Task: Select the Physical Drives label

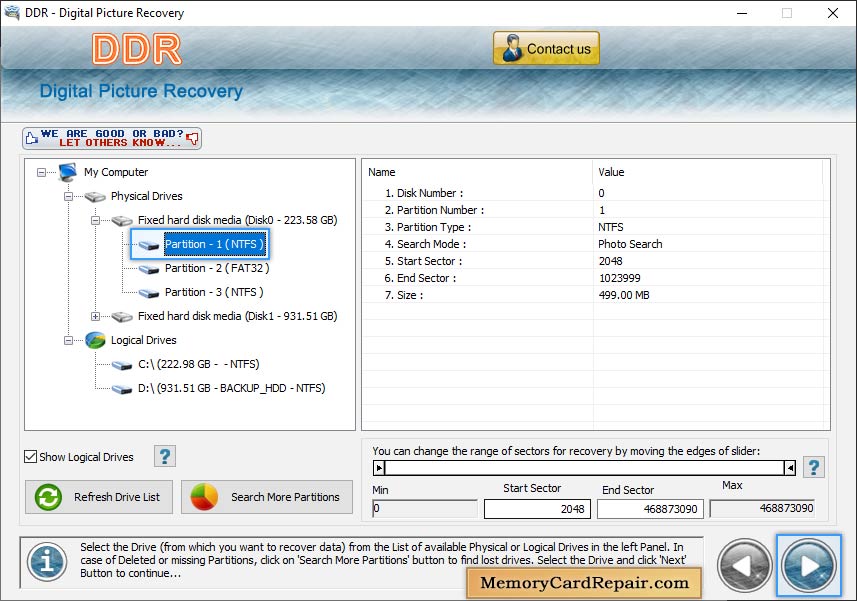Action: (146, 196)
